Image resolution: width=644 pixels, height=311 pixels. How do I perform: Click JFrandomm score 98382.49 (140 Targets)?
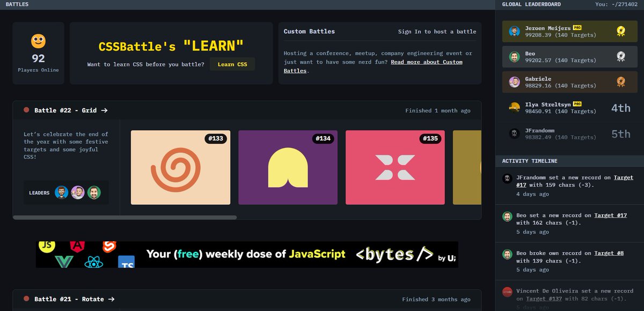point(560,137)
